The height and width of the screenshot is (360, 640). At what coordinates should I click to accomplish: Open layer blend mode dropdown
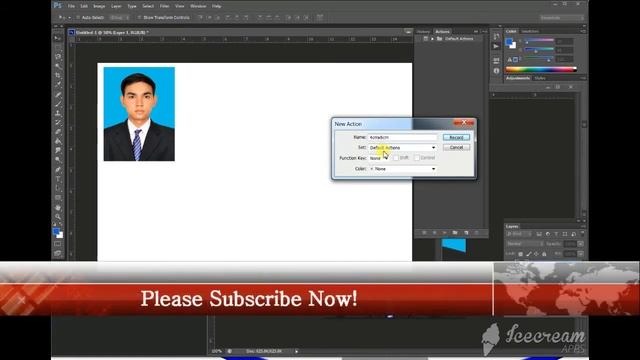pyautogui.click(x=524, y=244)
